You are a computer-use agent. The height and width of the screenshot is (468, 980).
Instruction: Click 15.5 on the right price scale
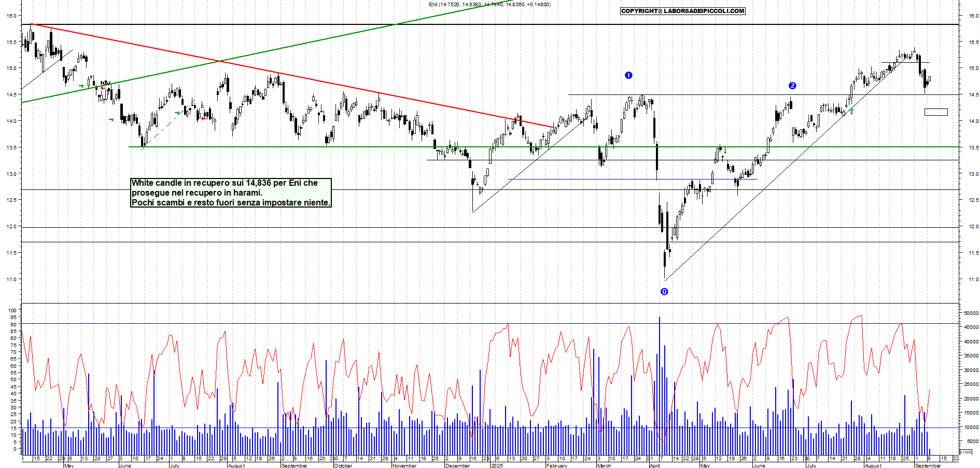coord(973,42)
